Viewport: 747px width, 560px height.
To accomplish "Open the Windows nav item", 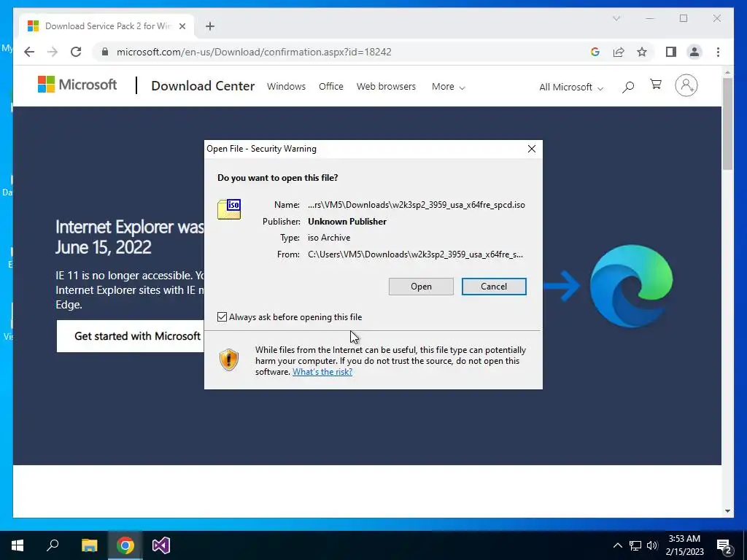I will tap(286, 87).
